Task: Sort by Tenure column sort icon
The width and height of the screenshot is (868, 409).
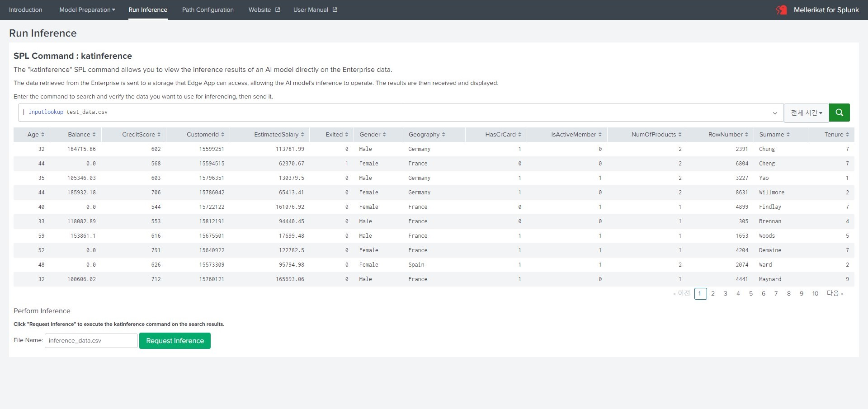Action: pos(847,135)
